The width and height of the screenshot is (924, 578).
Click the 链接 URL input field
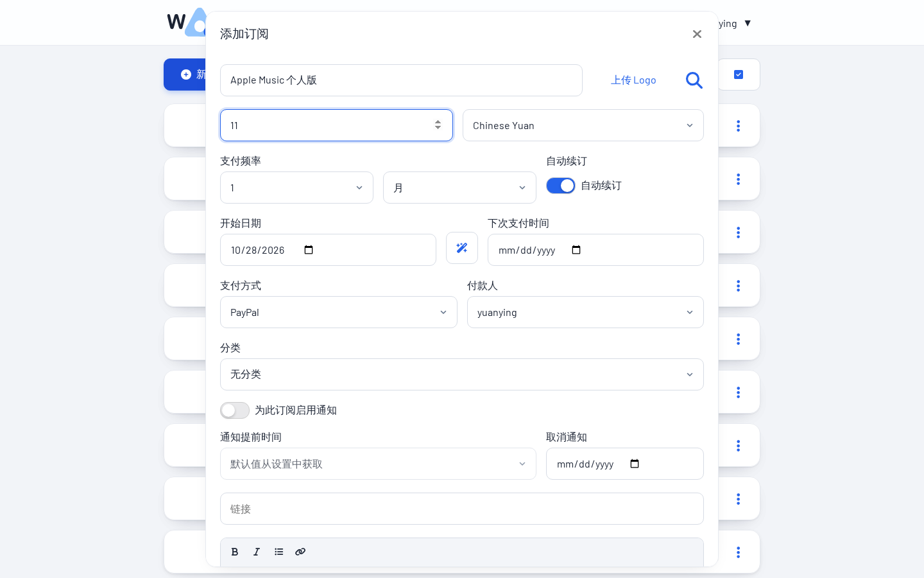point(462,509)
